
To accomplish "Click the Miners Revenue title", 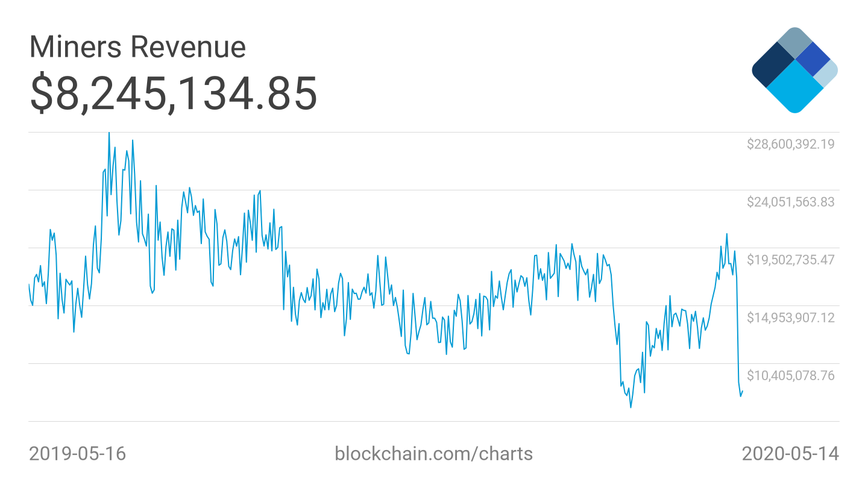I will [137, 46].
